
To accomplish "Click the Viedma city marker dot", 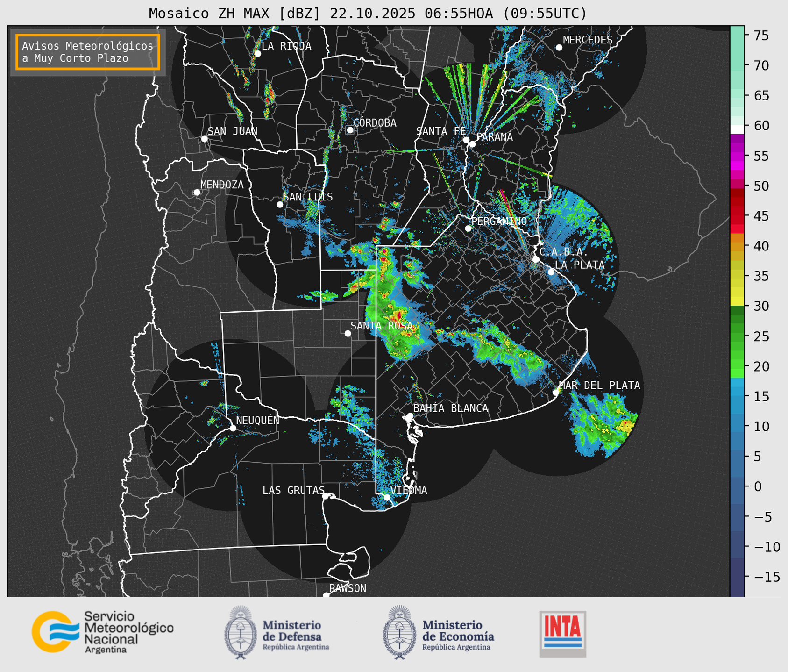I will [387, 497].
